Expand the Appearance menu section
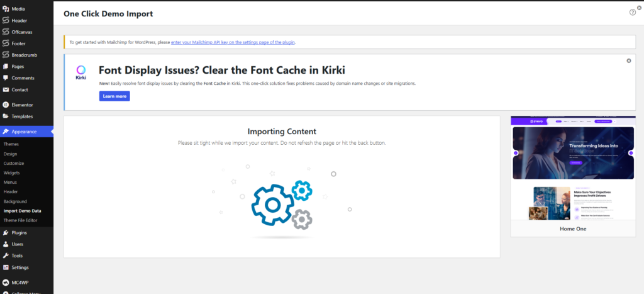Image resolution: width=644 pixels, height=294 pixels. point(24,132)
